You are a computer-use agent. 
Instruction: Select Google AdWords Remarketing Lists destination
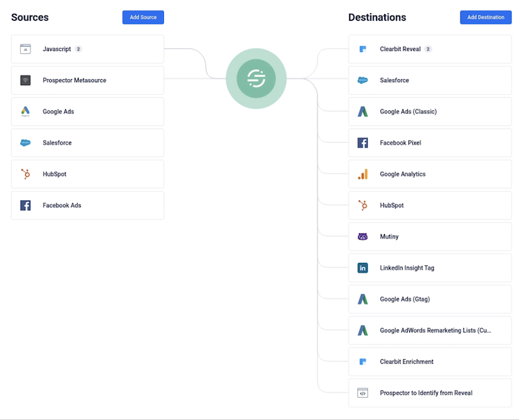click(x=429, y=330)
